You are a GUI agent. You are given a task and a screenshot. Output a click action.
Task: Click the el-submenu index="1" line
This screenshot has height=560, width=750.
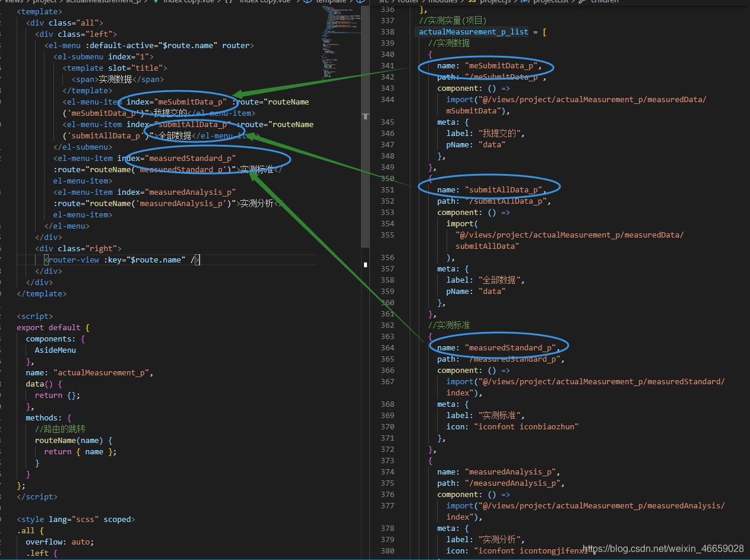103,56
